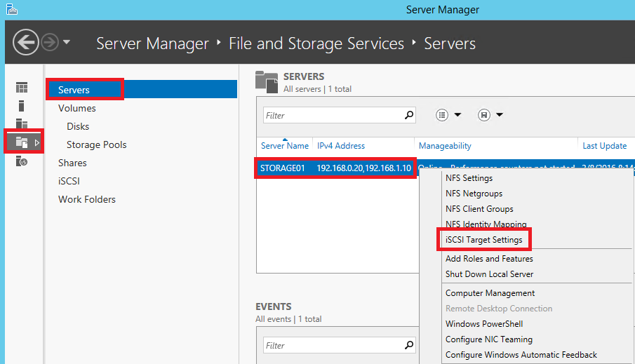Viewport: 635px width, 364px height.
Task: Choose Configure Windows Automatic Feedback
Action: click(521, 355)
